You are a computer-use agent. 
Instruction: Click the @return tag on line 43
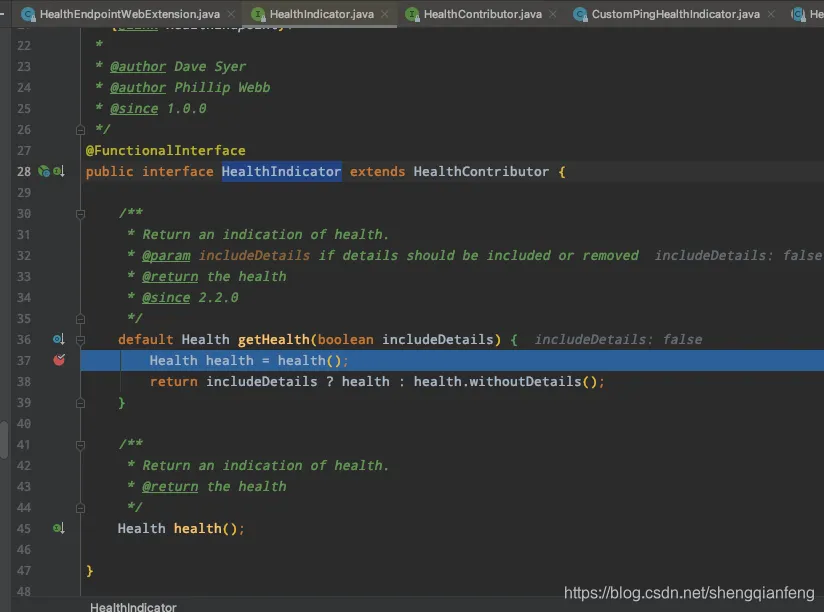[170, 487]
